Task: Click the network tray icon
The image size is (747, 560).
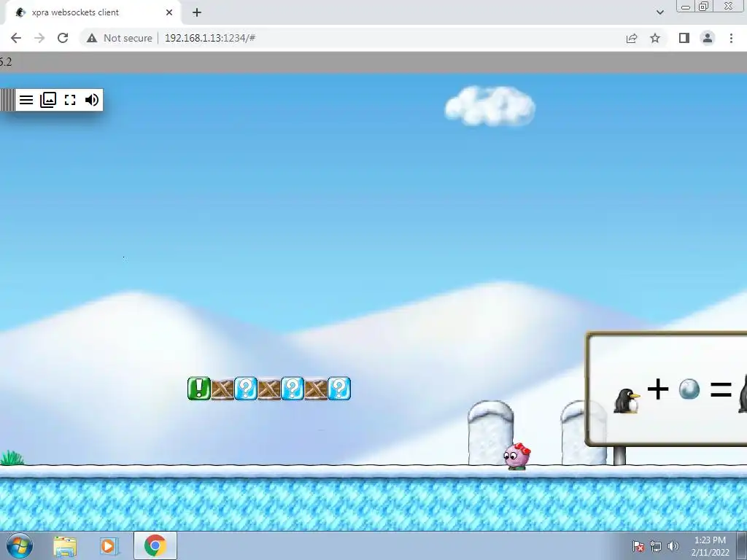Action: pyautogui.click(x=656, y=546)
